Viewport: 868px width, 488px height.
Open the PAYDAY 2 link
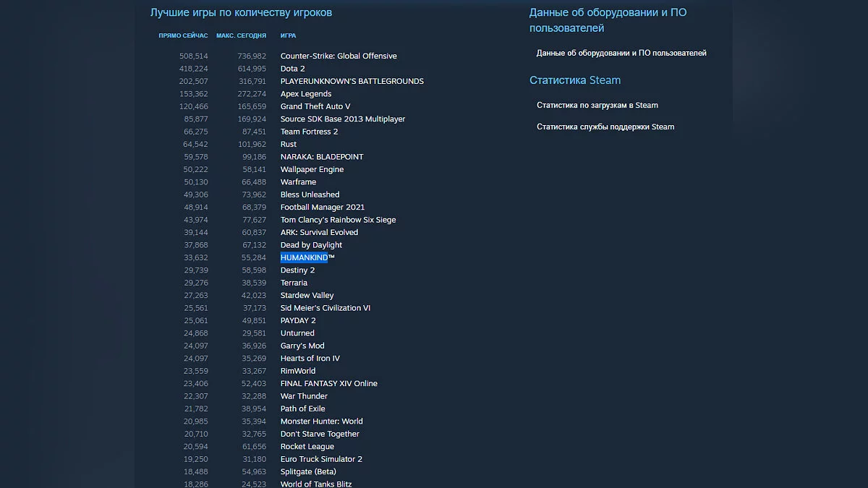tap(298, 321)
